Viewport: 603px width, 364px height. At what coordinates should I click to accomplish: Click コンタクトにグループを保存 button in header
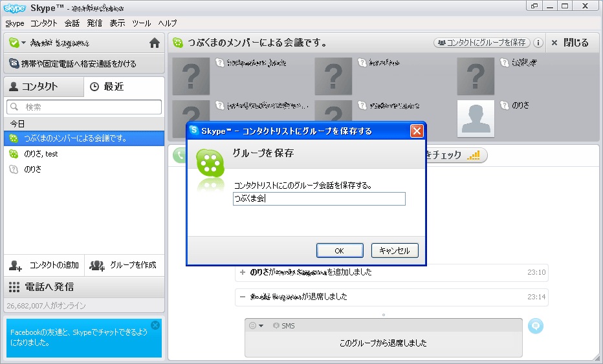[x=482, y=43]
